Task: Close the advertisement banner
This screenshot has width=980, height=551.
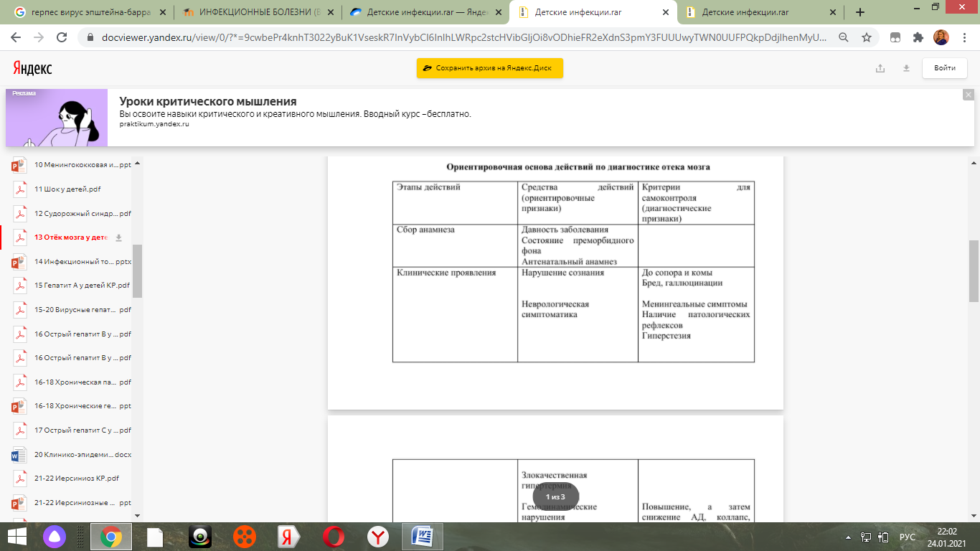Action: 968,95
